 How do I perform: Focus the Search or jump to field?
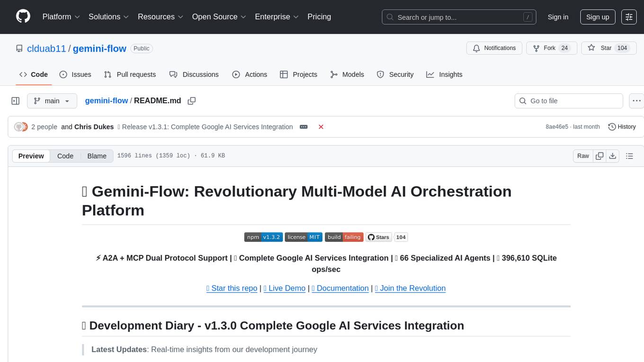pyautogui.click(x=459, y=17)
